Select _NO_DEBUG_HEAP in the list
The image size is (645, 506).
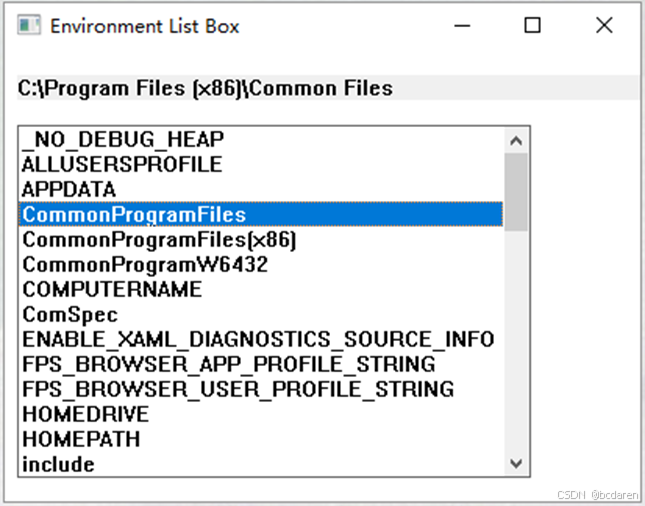pyautogui.click(x=261, y=139)
